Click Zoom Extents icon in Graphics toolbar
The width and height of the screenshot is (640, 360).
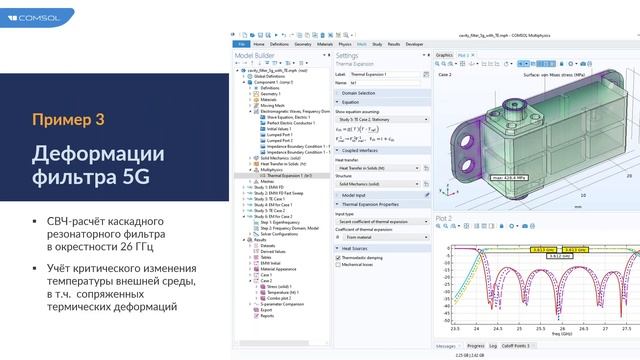462,64
